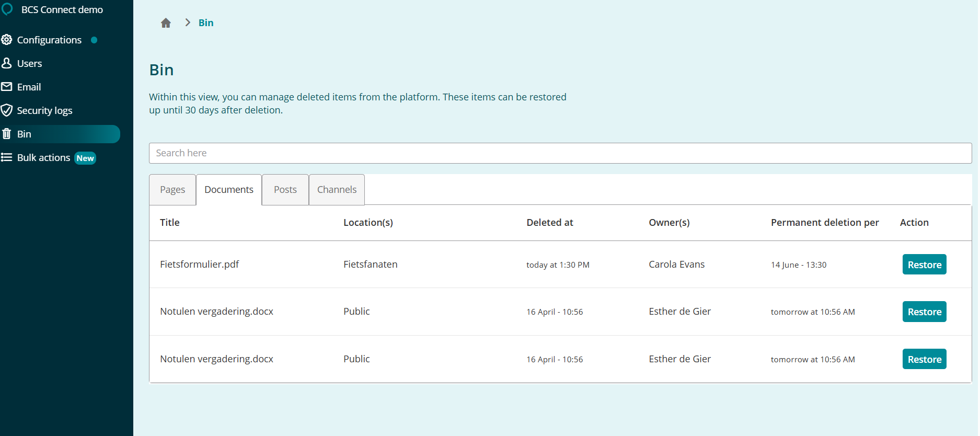Click the Fietsformulier.pdf title
The image size is (980, 436).
point(199,264)
